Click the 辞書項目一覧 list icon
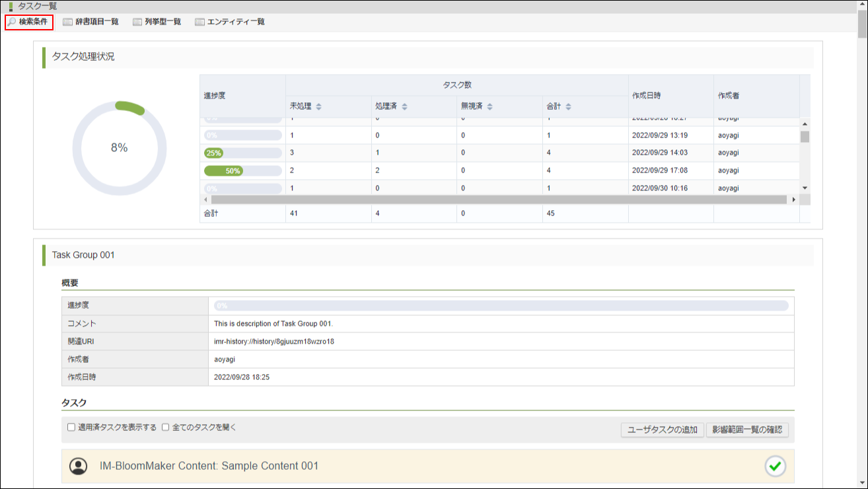This screenshot has width=868, height=489. (x=67, y=22)
